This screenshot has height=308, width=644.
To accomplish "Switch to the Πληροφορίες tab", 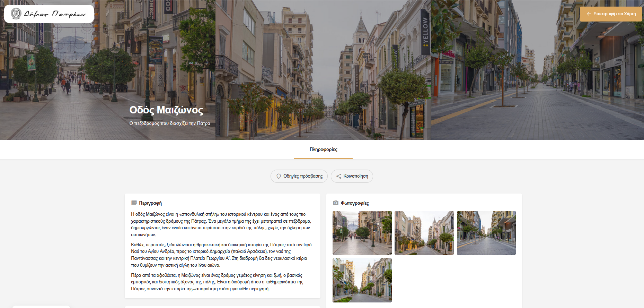I will point(323,149).
